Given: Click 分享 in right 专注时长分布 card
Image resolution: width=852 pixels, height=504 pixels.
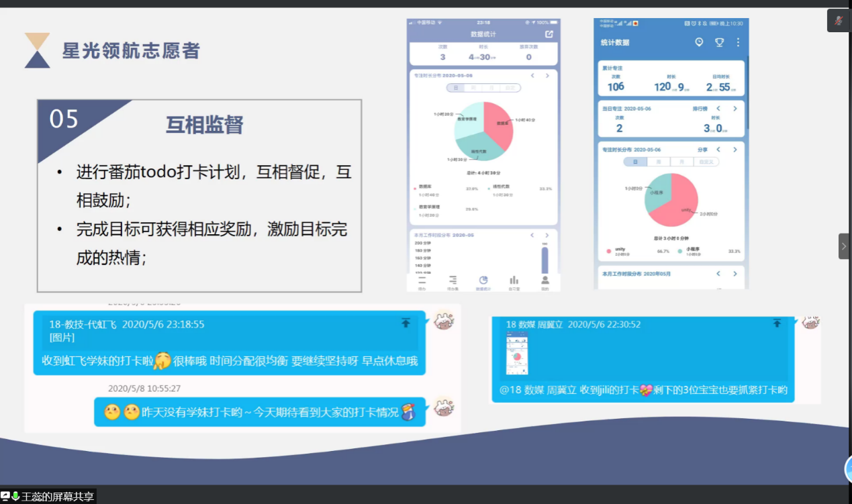Looking at the screenshot, I should (x=702, y=150).
